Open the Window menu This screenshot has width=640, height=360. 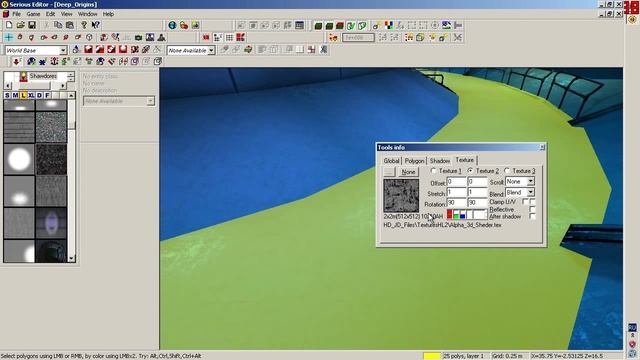tap(87, 14)
